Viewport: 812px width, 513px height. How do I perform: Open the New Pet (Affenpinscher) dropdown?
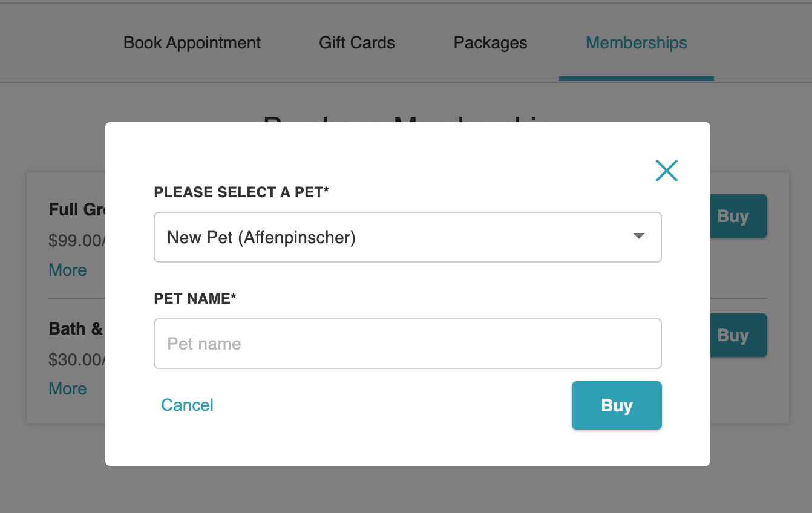tap(408, 237)
